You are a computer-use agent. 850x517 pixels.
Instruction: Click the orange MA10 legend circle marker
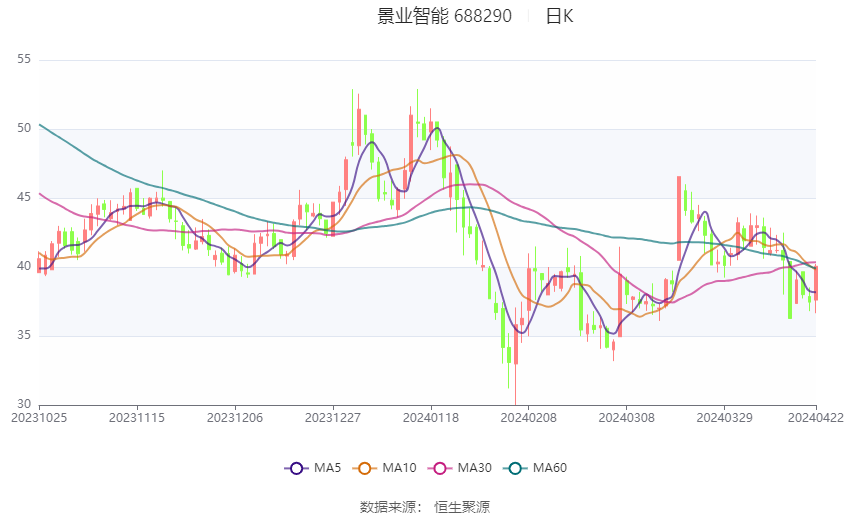point(365,468)
